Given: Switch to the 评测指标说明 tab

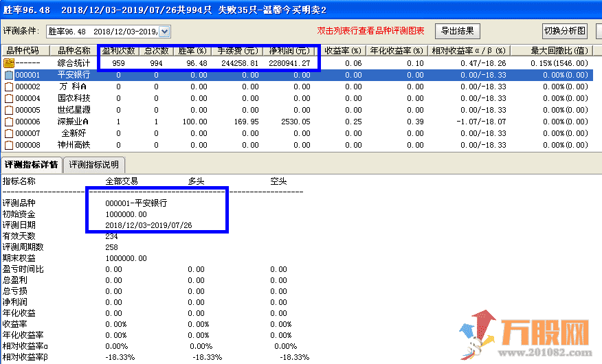Looking at the screenshot, I should [x=93, y=165].
